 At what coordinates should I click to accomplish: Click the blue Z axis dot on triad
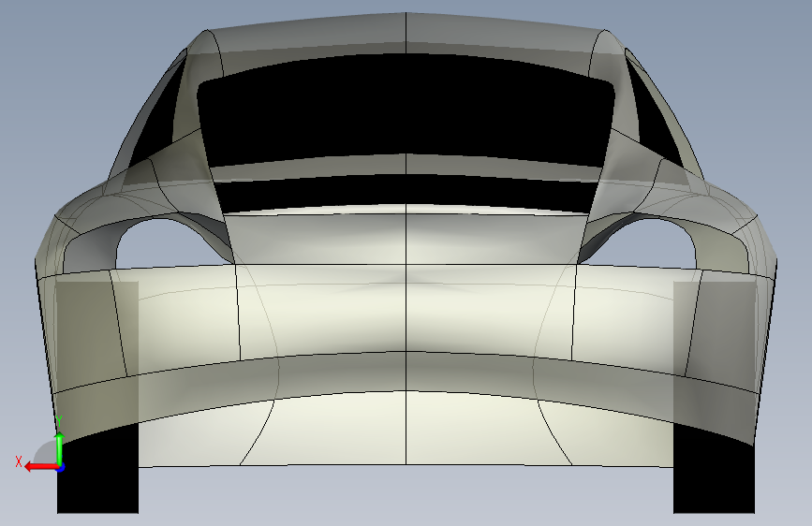click(x=61, y=469)
